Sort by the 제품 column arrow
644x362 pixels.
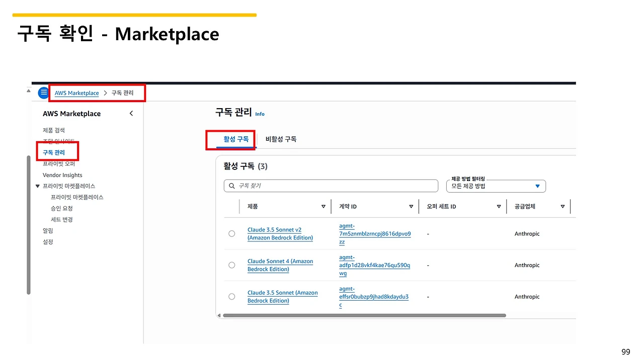[x=324, y=207]
